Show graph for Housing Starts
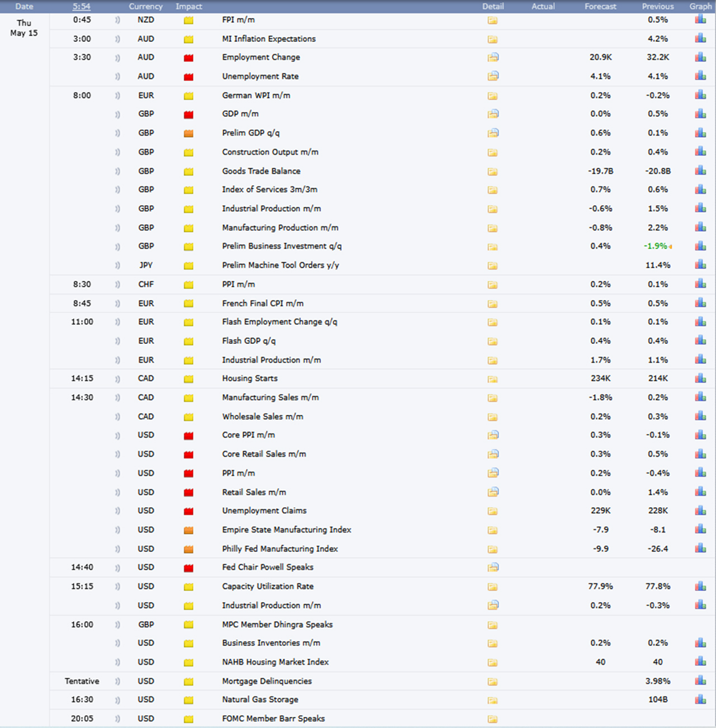This screenshot has height=728, width=716. [x=700, y=379]
